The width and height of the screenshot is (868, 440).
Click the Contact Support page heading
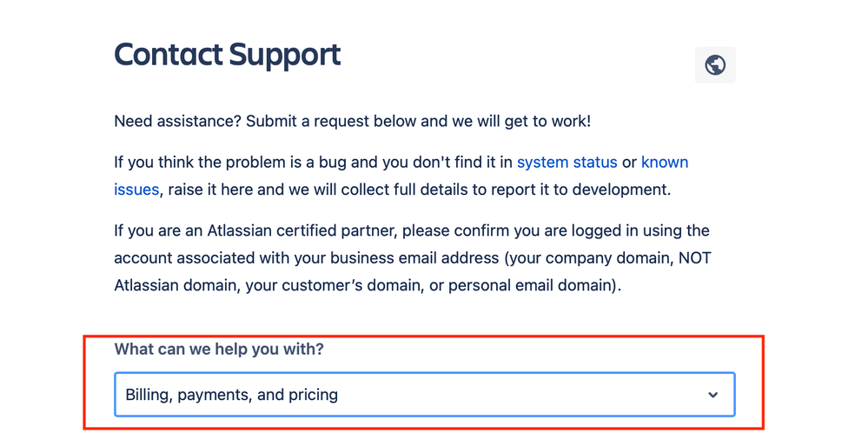tap(228, 56)
